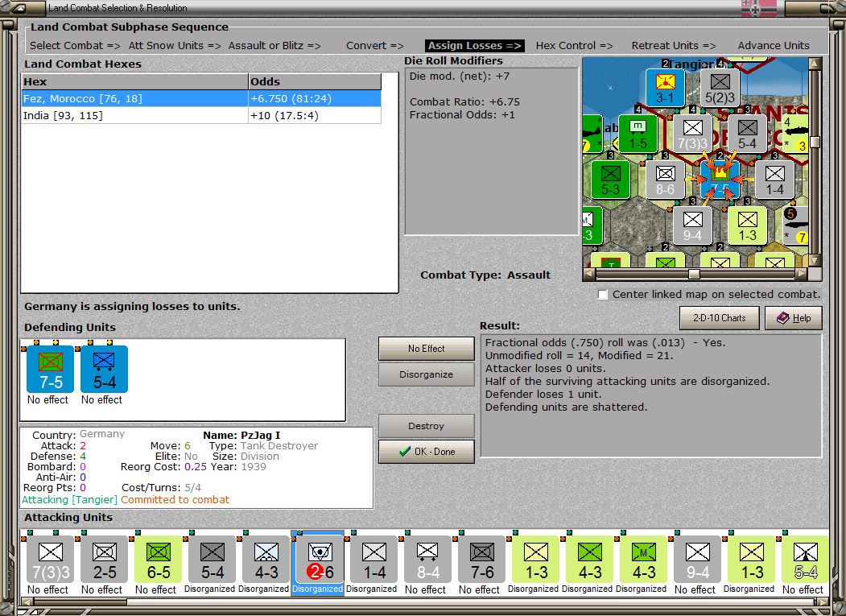Click the Att Snow Units subphase step

(175, 46)
